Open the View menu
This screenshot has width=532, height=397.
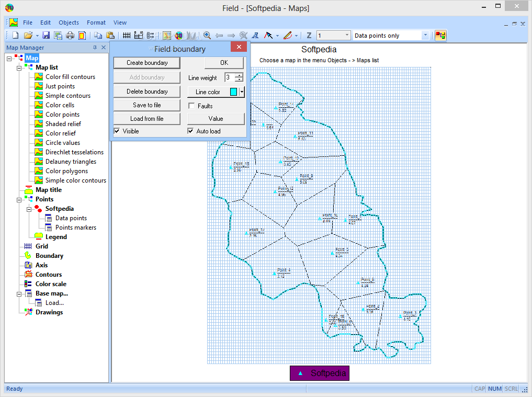pos(120,22)
